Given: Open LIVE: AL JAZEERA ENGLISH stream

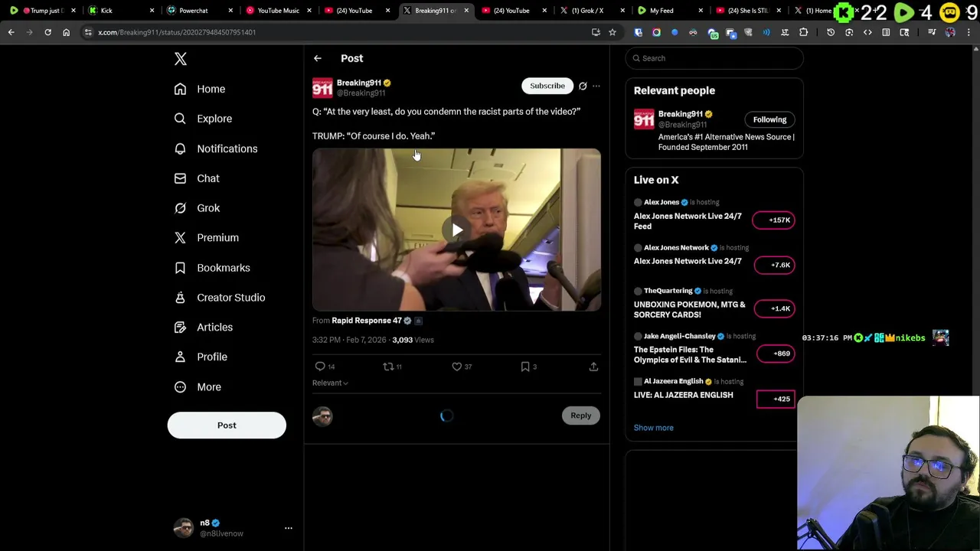Looking at the screenshot, I should pos(683,395).
